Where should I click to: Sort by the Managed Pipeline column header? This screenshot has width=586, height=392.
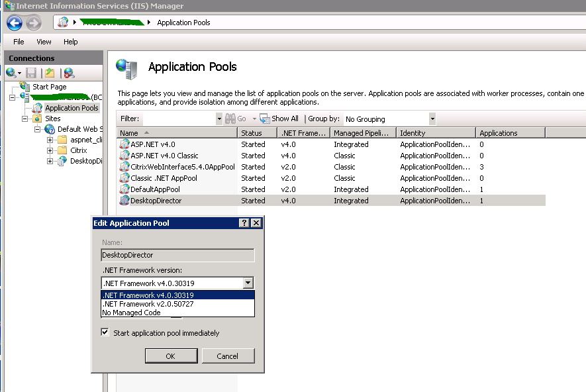tap(364, 133)
